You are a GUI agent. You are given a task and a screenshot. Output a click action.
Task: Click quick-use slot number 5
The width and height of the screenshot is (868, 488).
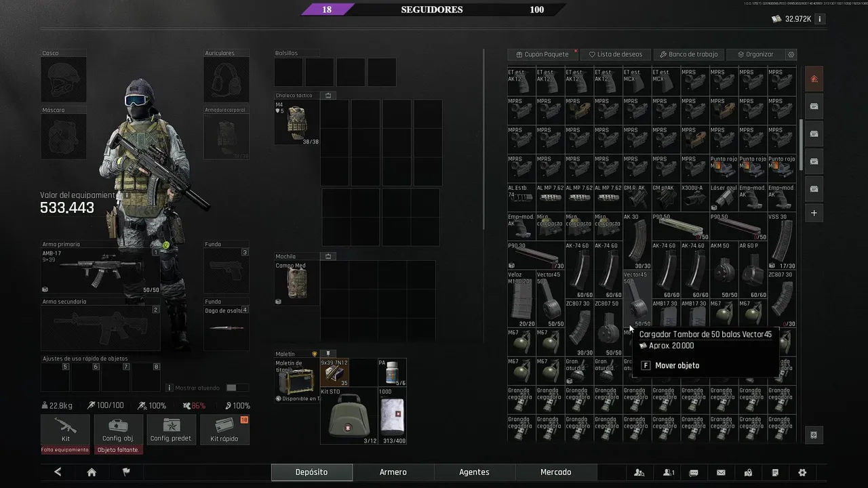click(56, 377)
